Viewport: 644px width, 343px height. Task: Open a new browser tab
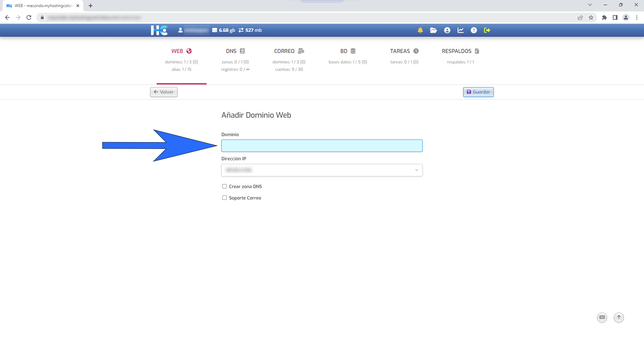[x=91, y=6]
